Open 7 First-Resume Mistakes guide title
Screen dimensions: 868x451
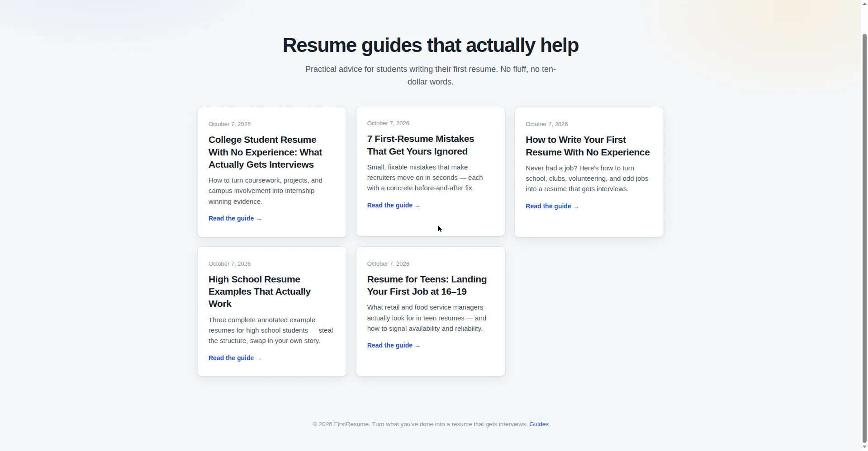click(x=421, y=145)
